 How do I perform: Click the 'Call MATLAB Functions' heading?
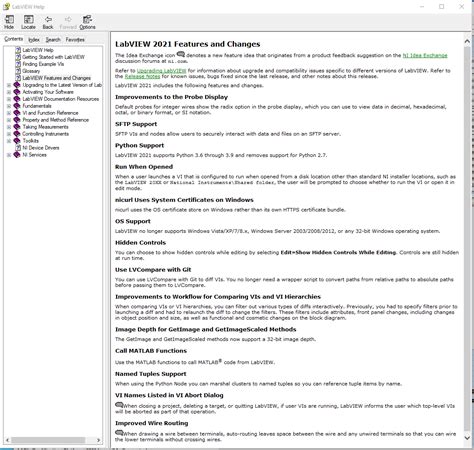pos(151,351)
